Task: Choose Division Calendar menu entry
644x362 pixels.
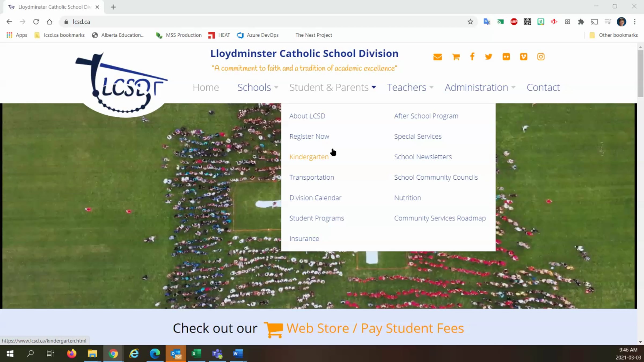Action: point(315,198)
